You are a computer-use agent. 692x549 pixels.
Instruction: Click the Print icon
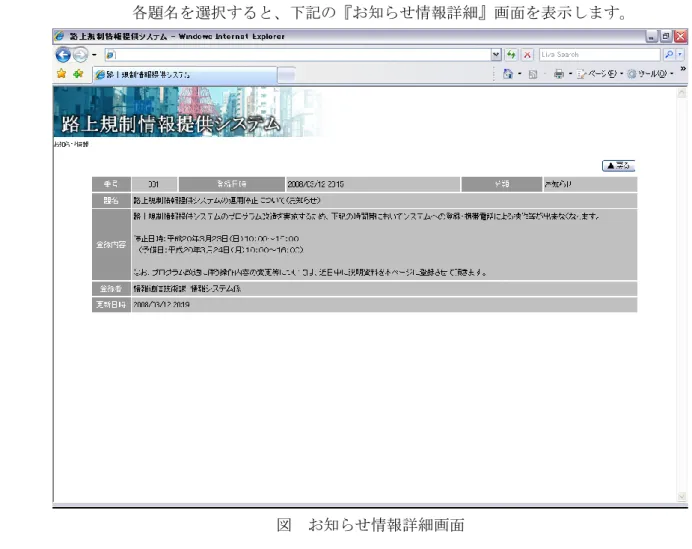click(x=559, y=74)
